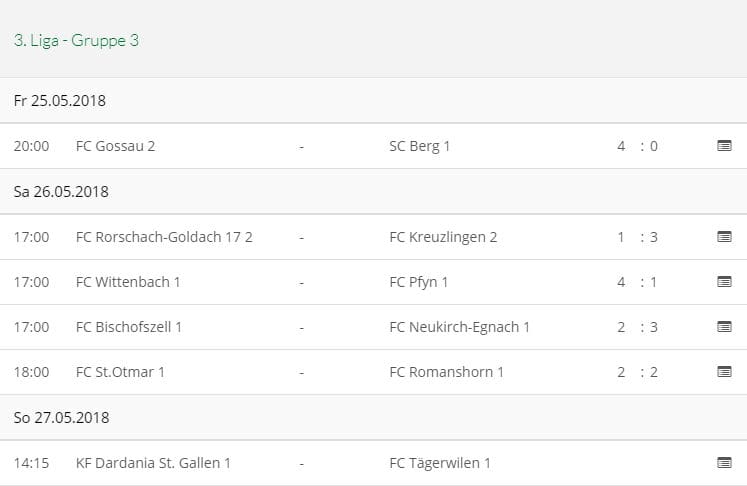This screenshot has width=747, height=486.
Task: Open KF Dardania St. Gallen 1 team
Action: click(153, 463)
